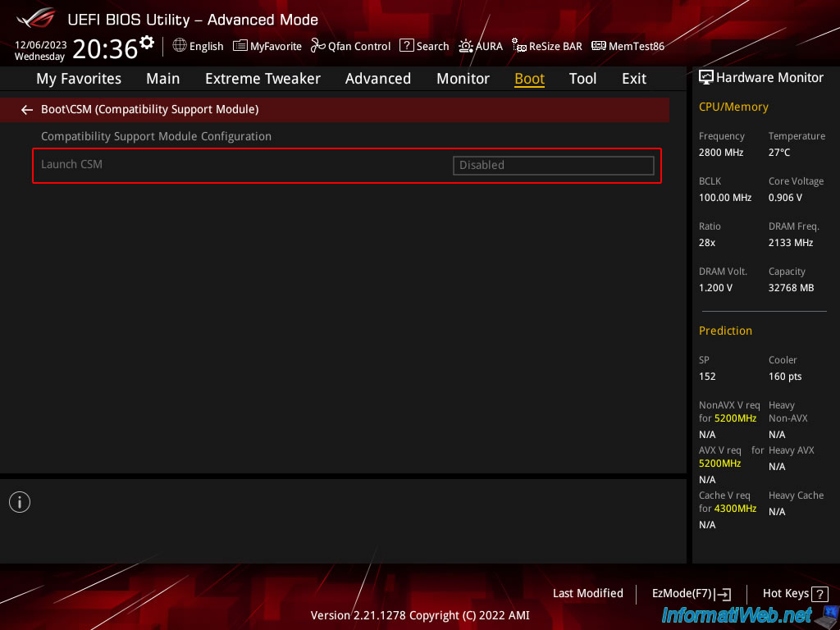This screenshot has width=840, height=630.
Task: Click the back arrow beside Boot\CSM
Action: click(27, 109)
